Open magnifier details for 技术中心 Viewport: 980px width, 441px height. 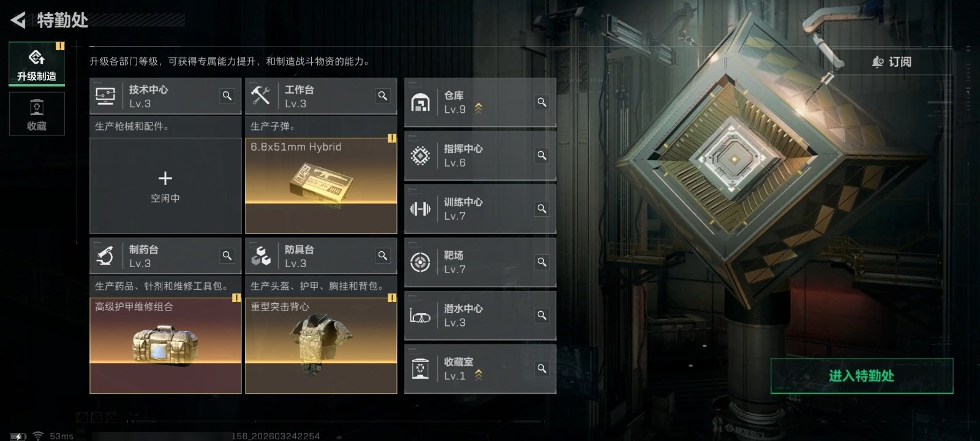(x=227, y=96)
